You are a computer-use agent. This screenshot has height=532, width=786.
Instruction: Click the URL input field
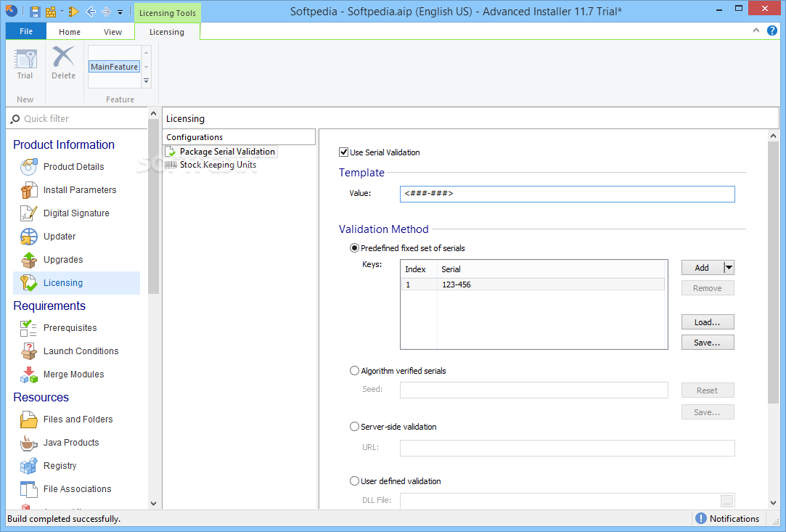click(x=568, y=449)
